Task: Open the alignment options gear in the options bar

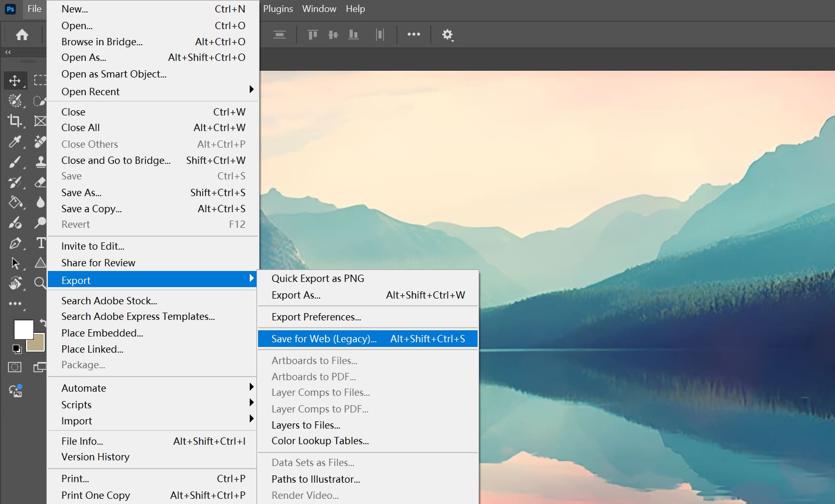Action: pos(447,34)
